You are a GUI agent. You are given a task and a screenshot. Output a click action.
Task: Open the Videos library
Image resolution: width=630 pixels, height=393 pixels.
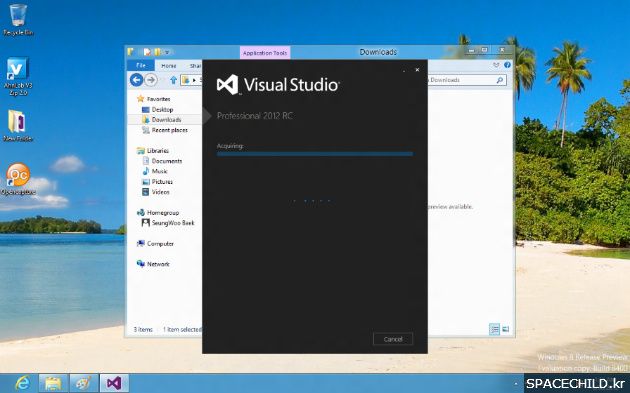coord(160,192)
